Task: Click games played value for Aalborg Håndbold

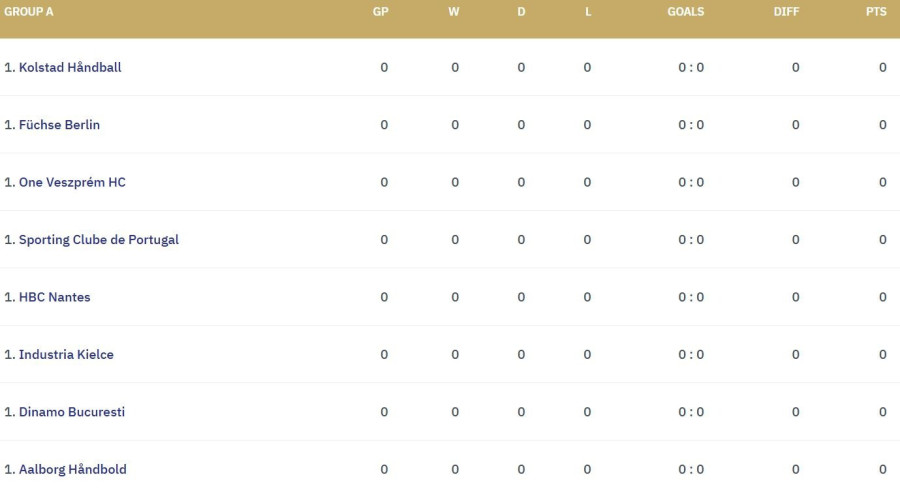Action: 384,470
